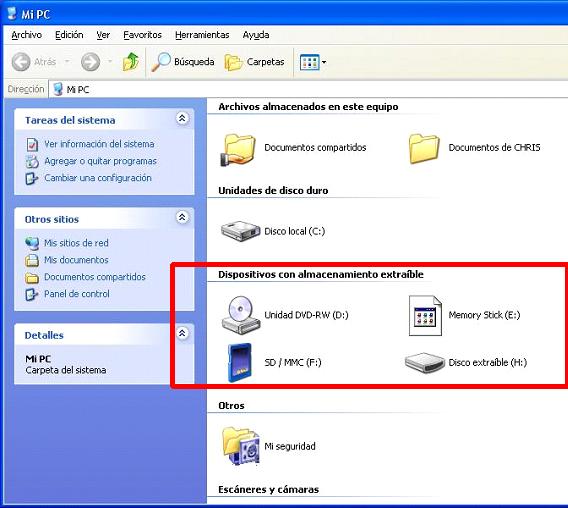Open the Panel de control link
This screenshot has height=508, width=568.
pos(77,294)
